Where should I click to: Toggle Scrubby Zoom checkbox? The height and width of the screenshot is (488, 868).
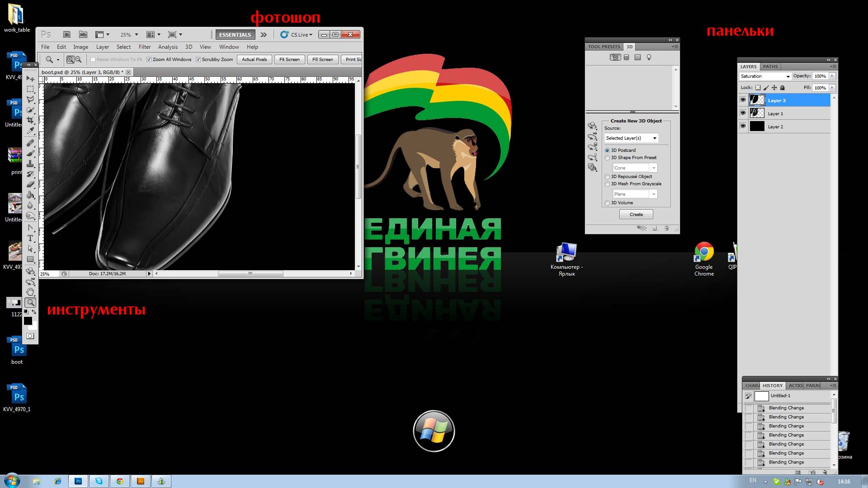[198, 59]
